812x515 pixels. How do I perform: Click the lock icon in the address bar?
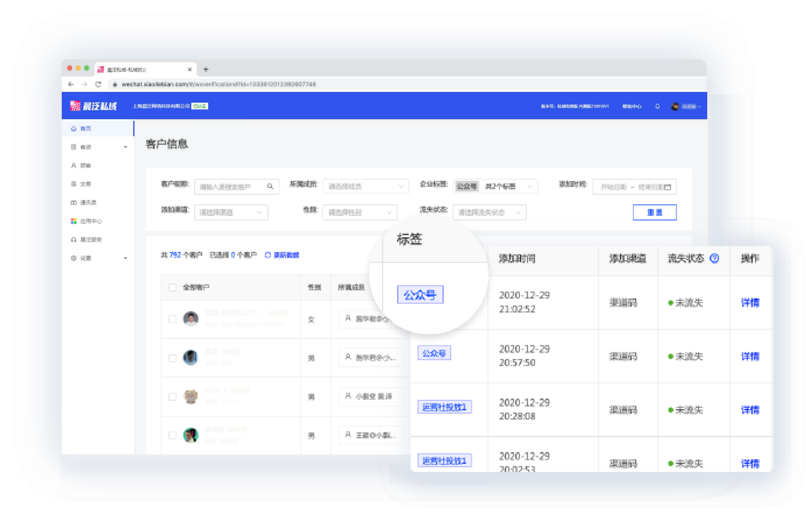coord(115,84)
